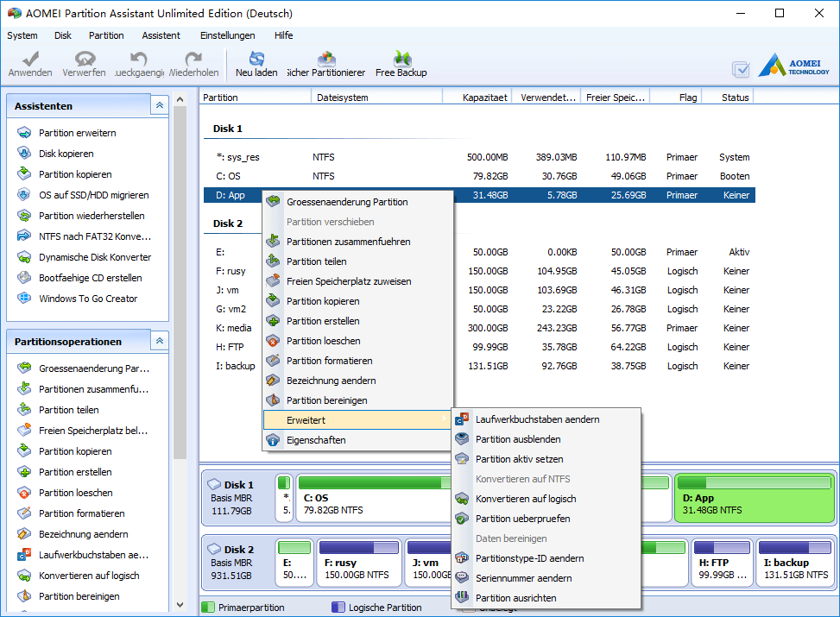Screen dimensions: 840x617
Task: Click the Neu laden refresh icon
Action: point(256,58)
